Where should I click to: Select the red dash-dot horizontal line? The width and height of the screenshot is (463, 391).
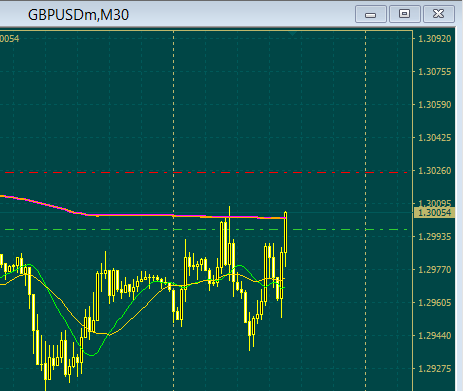[x=207, y=172]
